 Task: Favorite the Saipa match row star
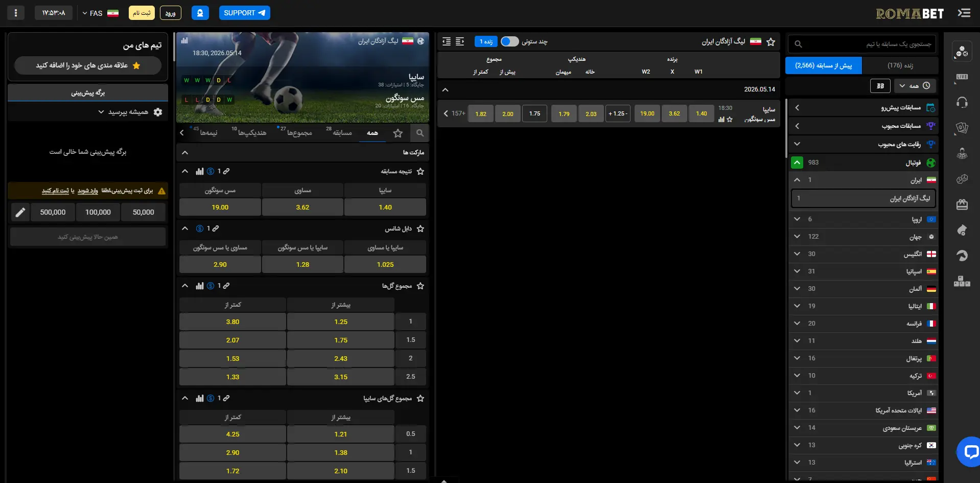click(730, 120)
